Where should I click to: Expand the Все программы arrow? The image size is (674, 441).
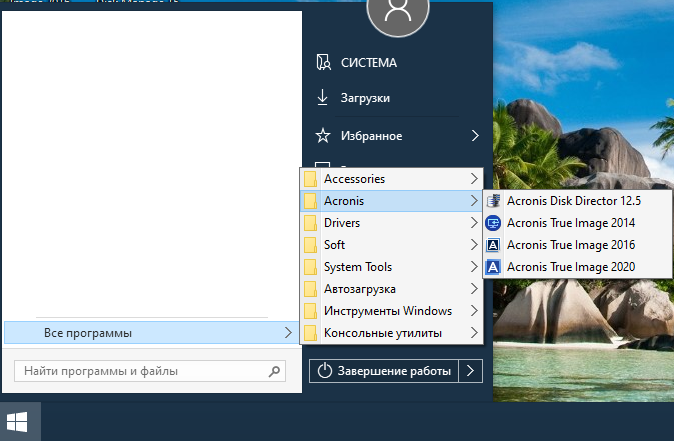pos(288,333)
